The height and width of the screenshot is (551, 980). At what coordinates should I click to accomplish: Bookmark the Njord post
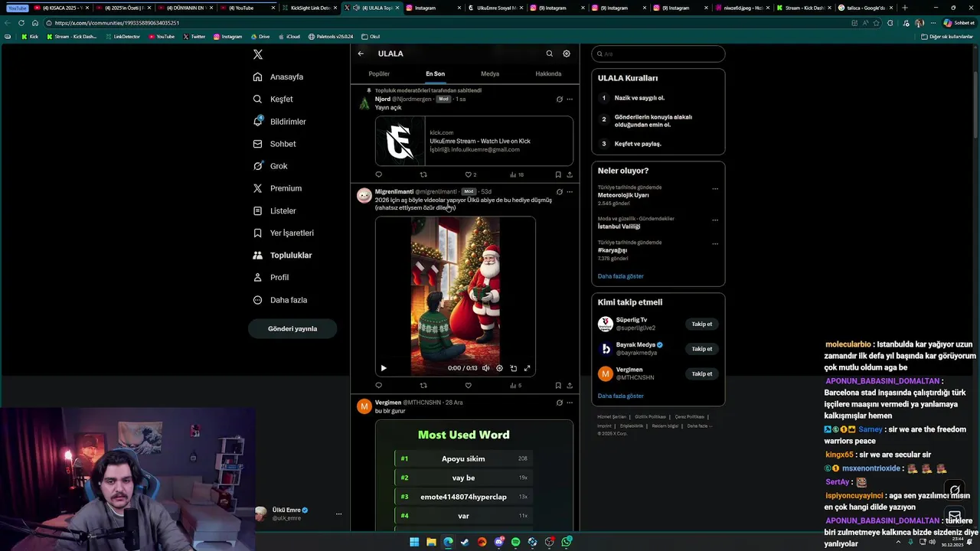pos(558,174)
